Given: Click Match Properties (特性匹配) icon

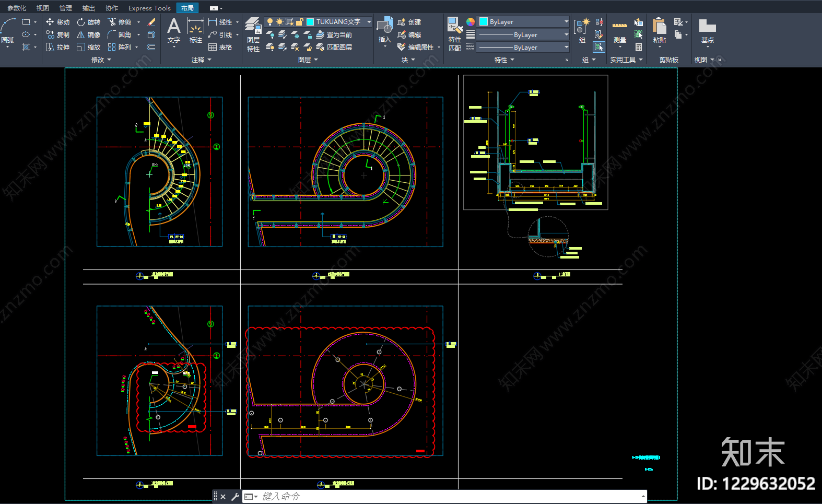Looking at the screenshot, I should pos(455,34).
